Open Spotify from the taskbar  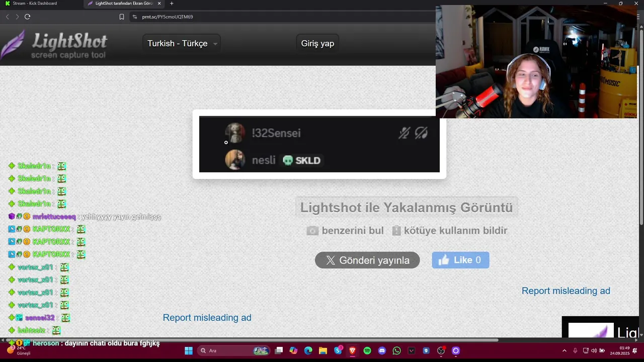click(x=367, y=350)
